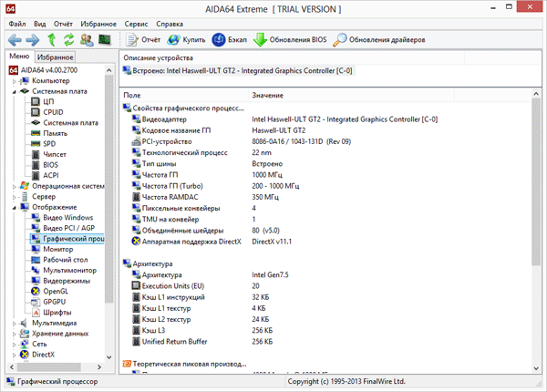
Task: Click the users toolbar icon
Action: point(87,40)
